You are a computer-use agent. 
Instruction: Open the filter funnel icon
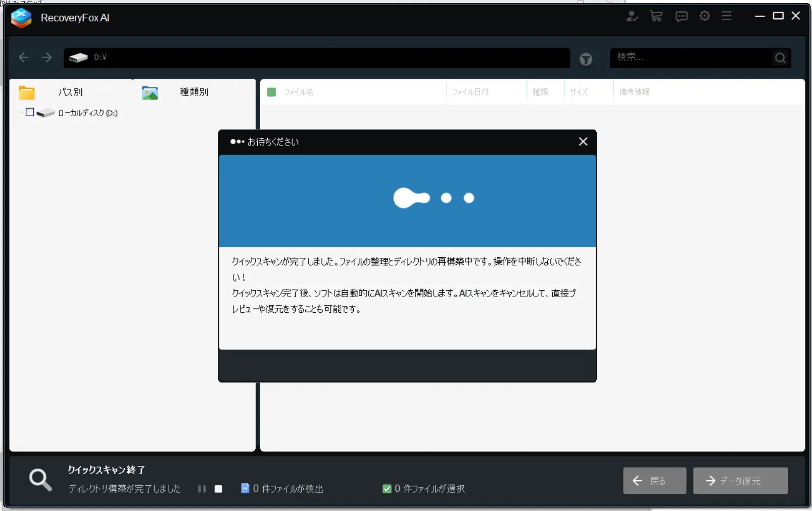(586, 60)
